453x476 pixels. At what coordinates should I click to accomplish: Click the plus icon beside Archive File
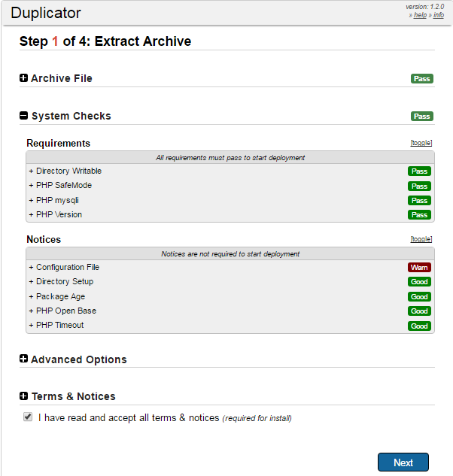point(23,78)
